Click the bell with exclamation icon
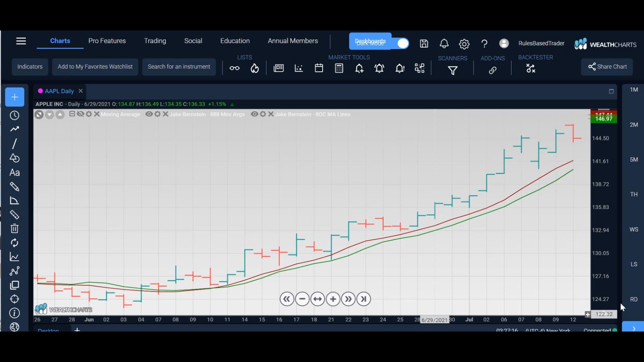 pos(399,68)
